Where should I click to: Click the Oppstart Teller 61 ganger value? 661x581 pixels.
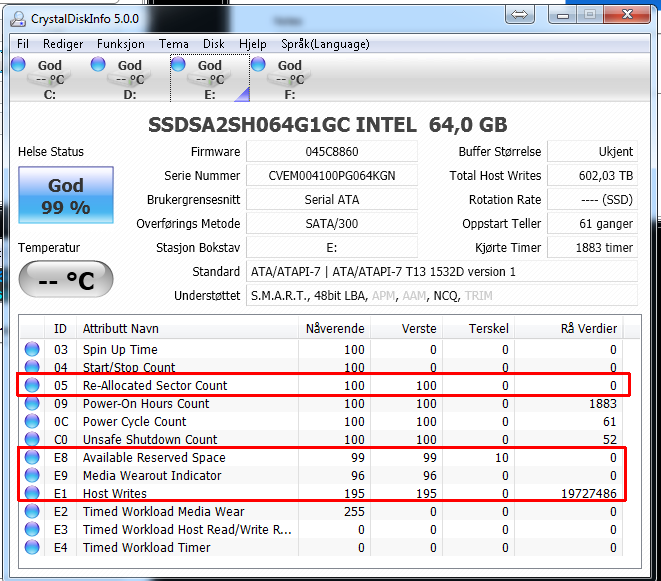tap(592, 223)
